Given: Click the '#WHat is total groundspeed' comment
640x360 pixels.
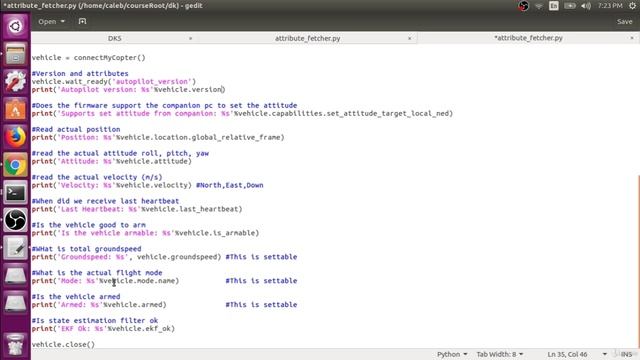Looking at the screenshot, I should click(x=87, y=249).
